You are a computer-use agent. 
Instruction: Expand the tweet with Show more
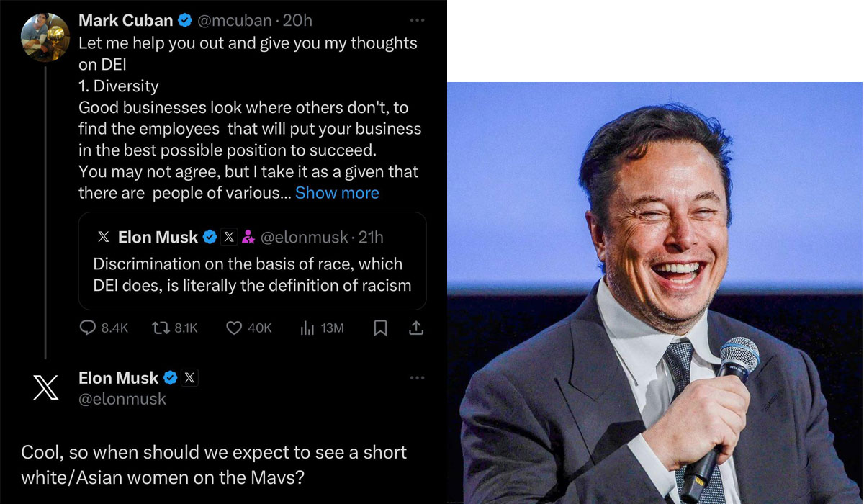pos(337,193)
